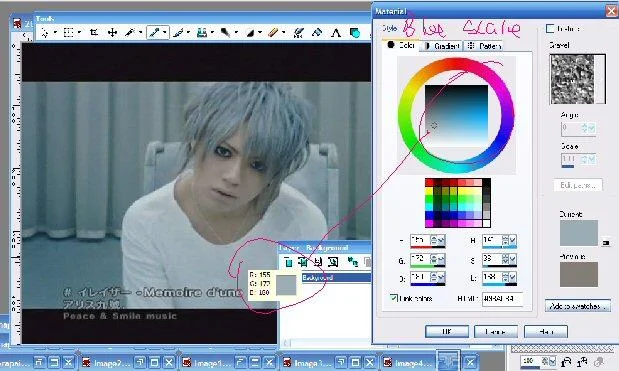
Task: Expand the Lightness value dropdown
Action: tap(513, 277)
